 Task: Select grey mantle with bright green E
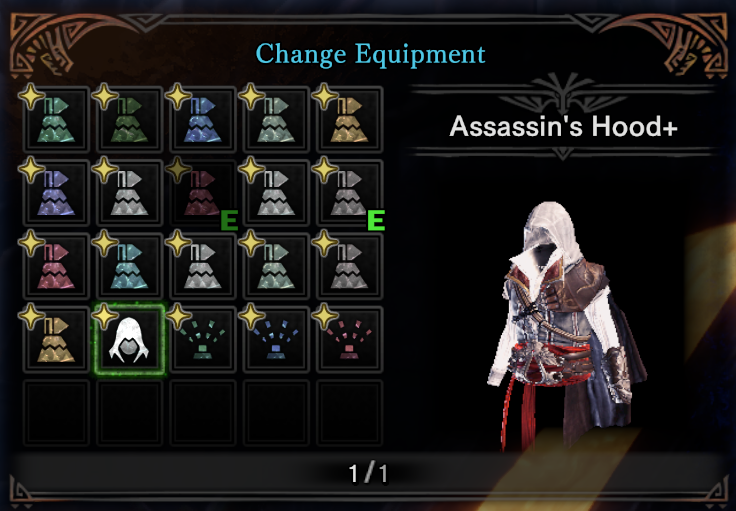pos(349,193)
